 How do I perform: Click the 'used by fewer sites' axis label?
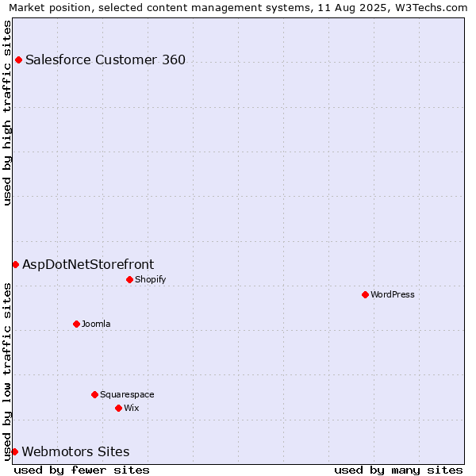pyautogui.click(x=82, y=470)
